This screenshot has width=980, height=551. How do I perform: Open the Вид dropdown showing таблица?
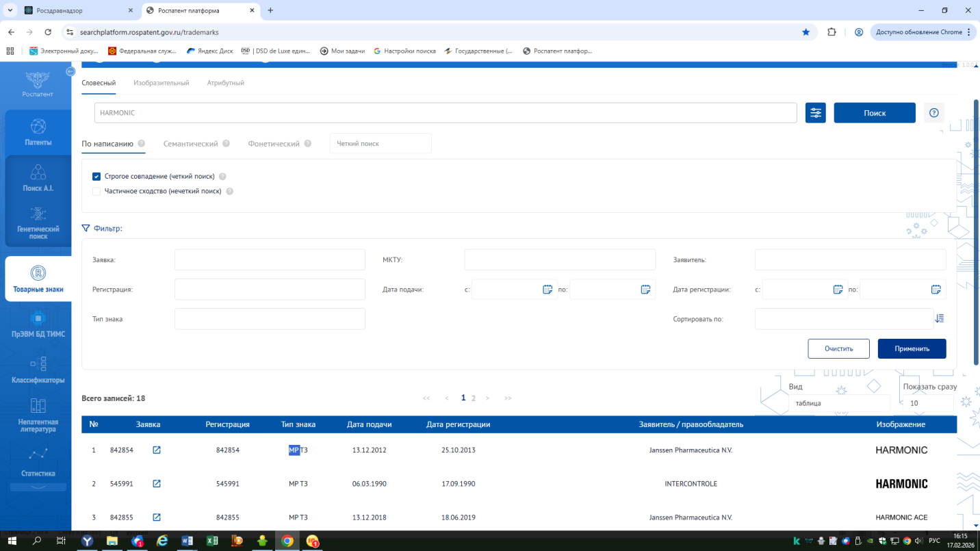click(x=839, y=403)
